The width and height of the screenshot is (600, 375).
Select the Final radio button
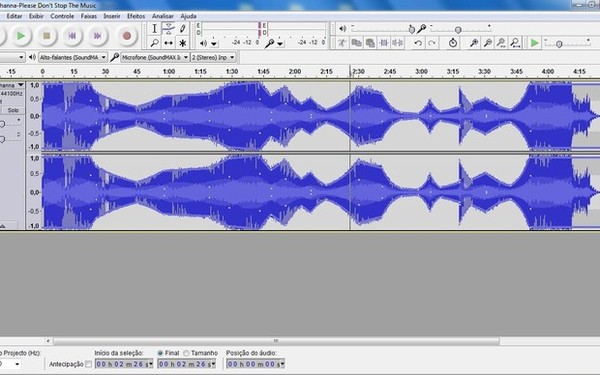(160, 353)
